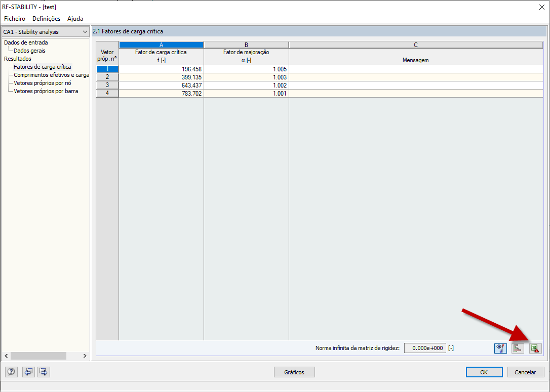
Task: Open the CA1 Stability analysis dropdown
Action: click(x=85, y=31)
